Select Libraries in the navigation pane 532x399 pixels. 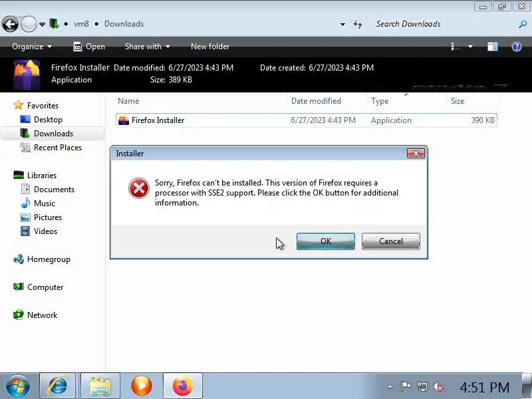click(42, 176)
